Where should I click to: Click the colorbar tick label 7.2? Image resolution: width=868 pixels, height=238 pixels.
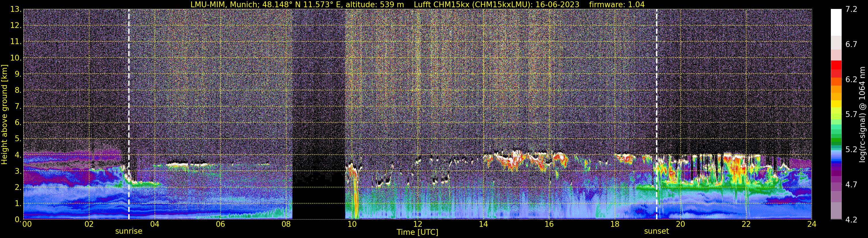tap(851, 10)
